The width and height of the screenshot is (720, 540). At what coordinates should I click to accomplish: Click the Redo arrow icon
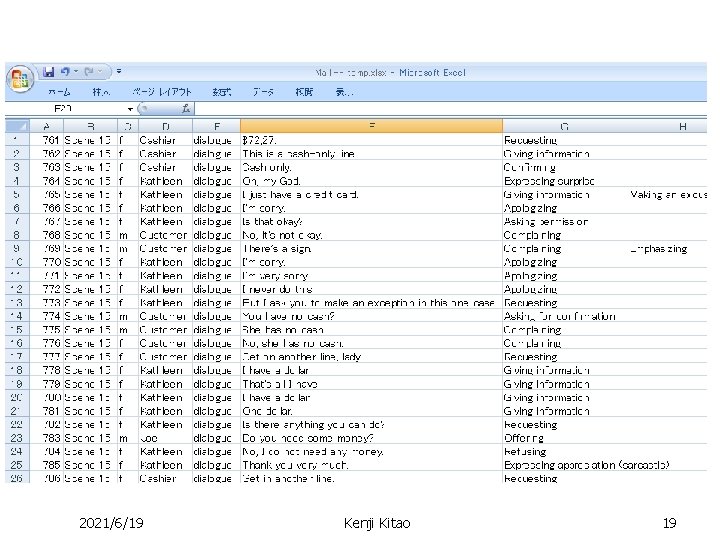89,72
